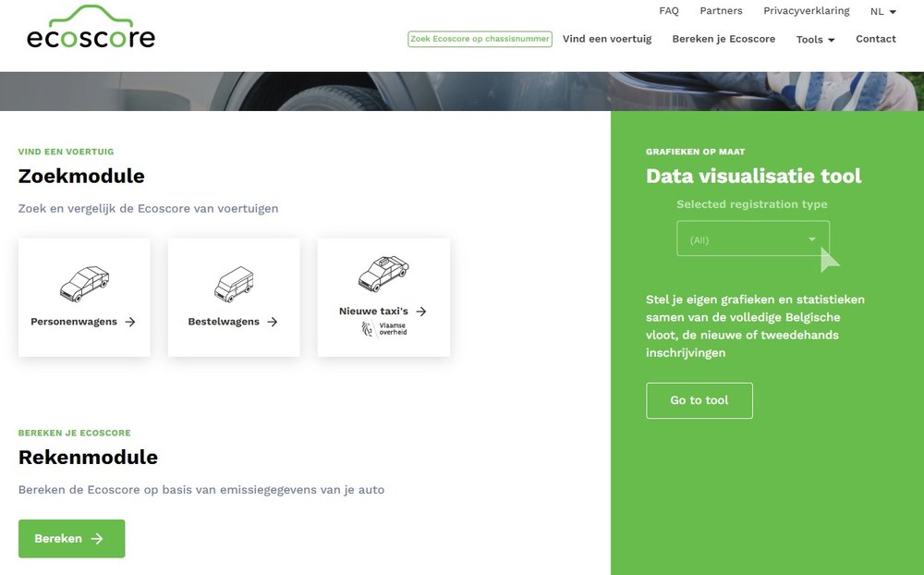Open the Selected registration type dropdown

pyautogui.click(x=752, y=239)
